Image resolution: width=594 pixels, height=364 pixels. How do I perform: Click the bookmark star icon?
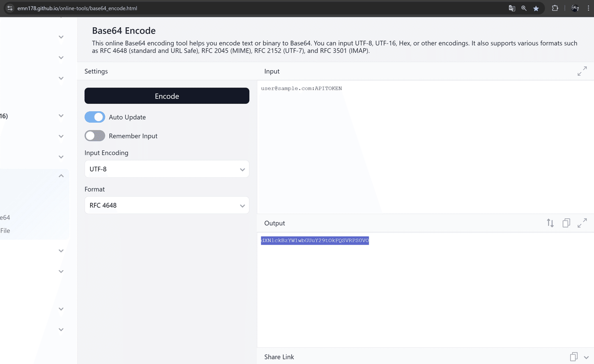coord(536,8)
